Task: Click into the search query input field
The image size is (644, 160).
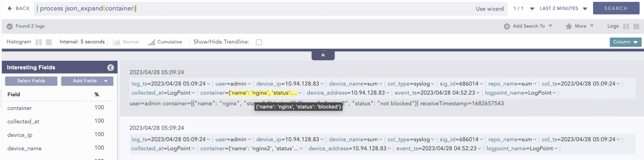Action: click(252, 9)
